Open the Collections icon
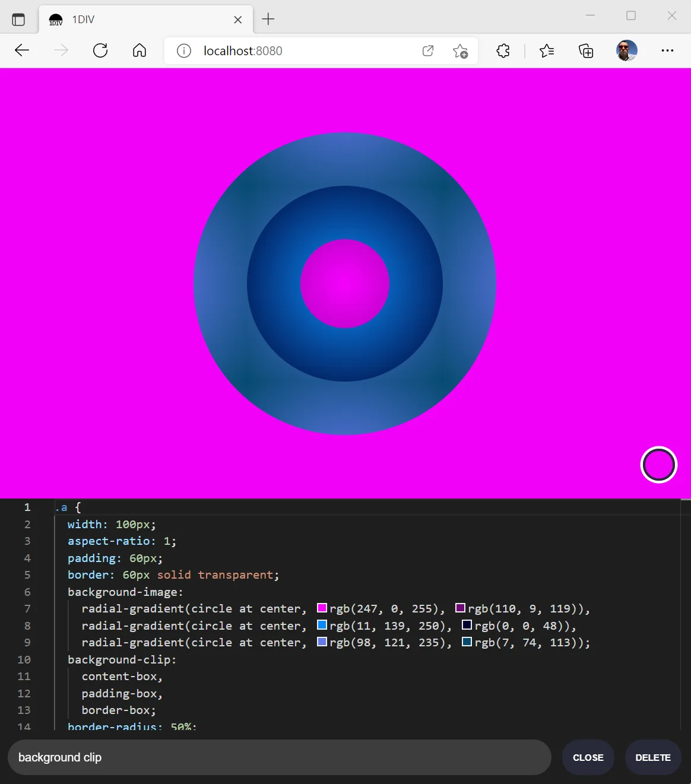Viewport: 691px width, 784px height. click(586, 51)
